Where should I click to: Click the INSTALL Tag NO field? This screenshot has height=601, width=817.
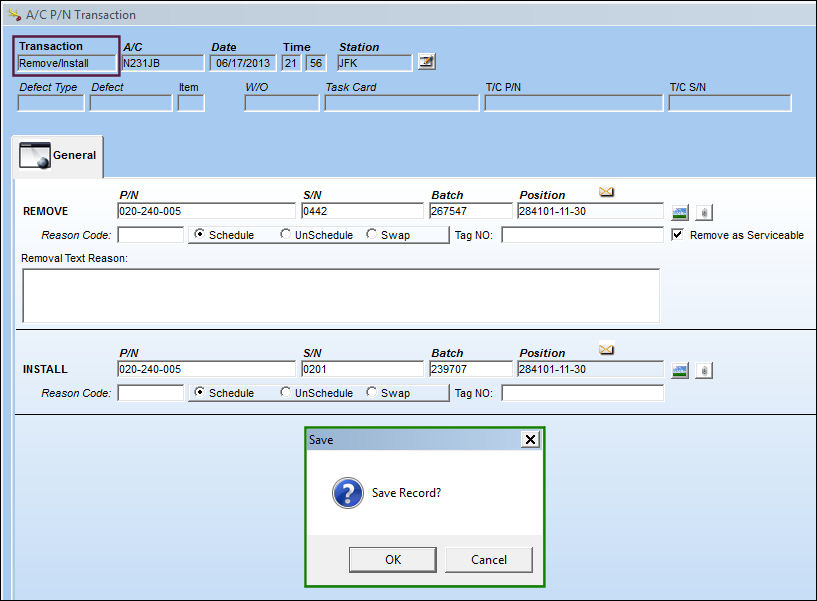coord(583,393)
